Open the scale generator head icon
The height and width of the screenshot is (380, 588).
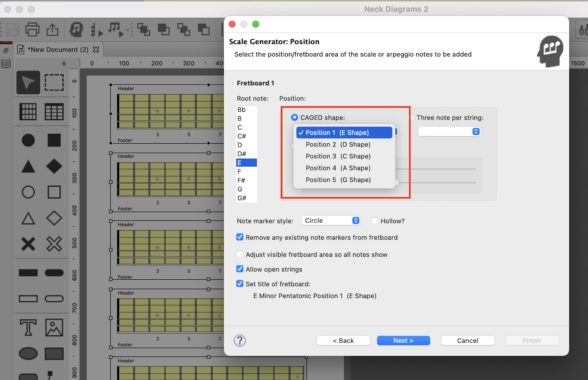[76, 29]
